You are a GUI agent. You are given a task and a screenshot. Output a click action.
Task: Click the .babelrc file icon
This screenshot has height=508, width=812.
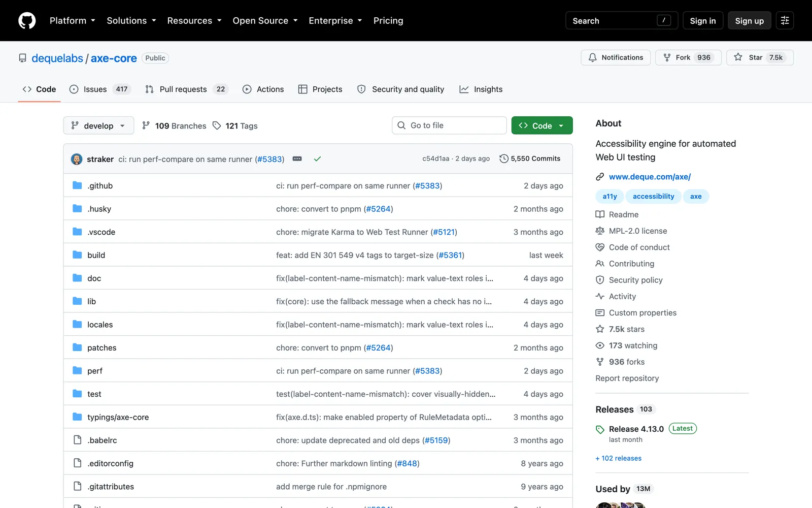click(77, 440)
